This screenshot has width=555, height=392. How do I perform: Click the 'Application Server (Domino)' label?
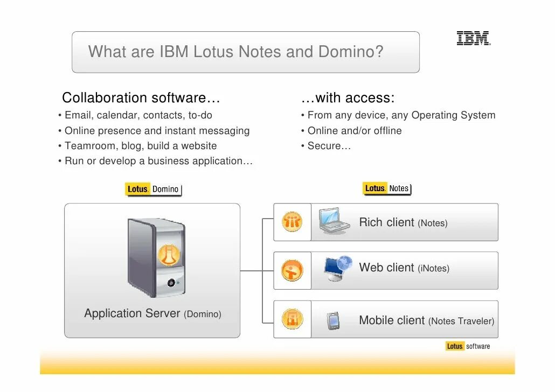(152, 313)
